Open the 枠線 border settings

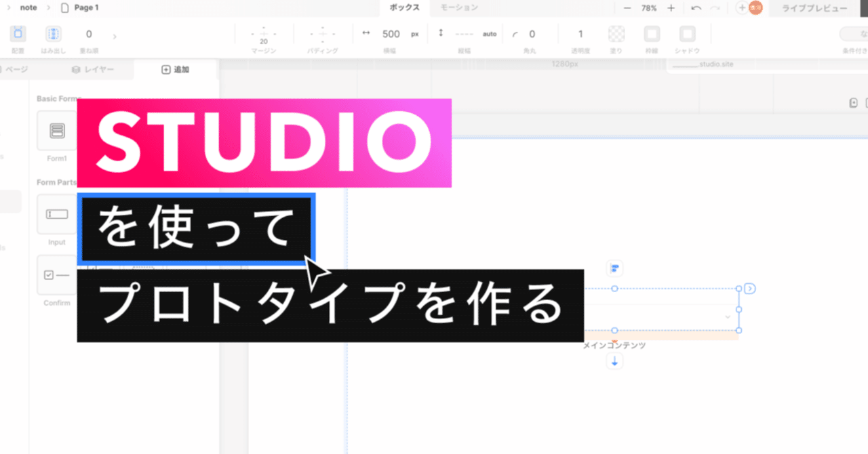tap(652, 34)
